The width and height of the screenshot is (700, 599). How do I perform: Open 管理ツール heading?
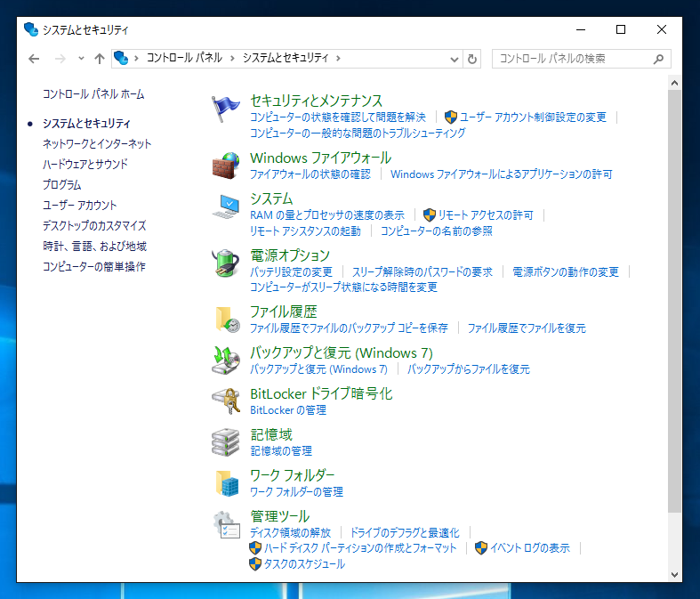click(x=280, y=517)
